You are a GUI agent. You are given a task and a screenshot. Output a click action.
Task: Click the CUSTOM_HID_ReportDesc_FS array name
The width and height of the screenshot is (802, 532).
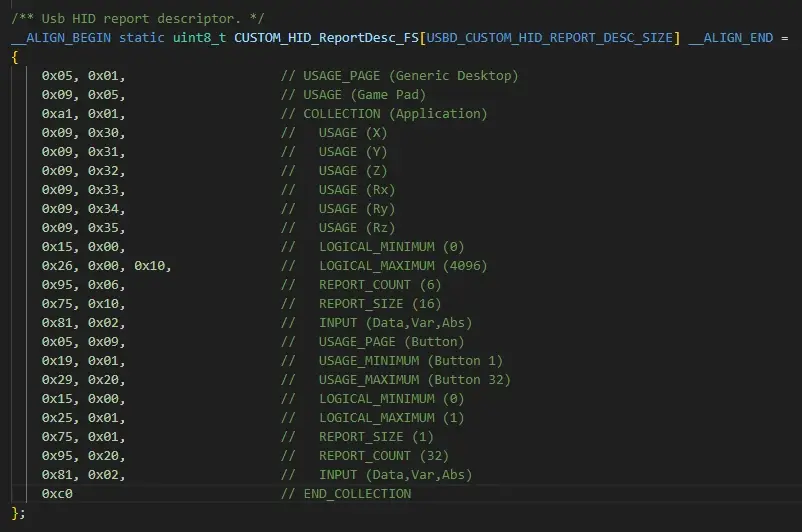(326, 38)
